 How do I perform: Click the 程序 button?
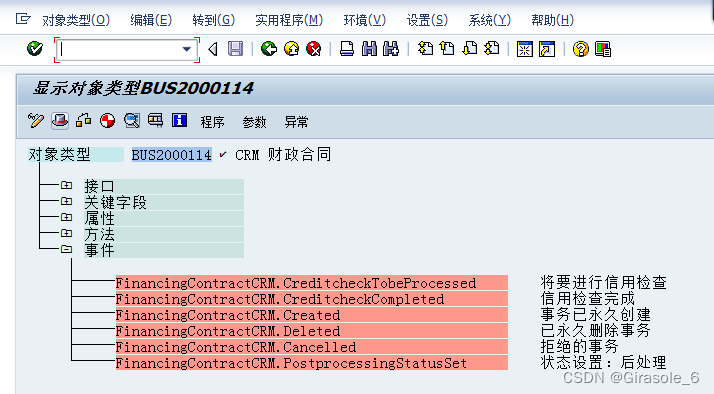pos(212,122)
